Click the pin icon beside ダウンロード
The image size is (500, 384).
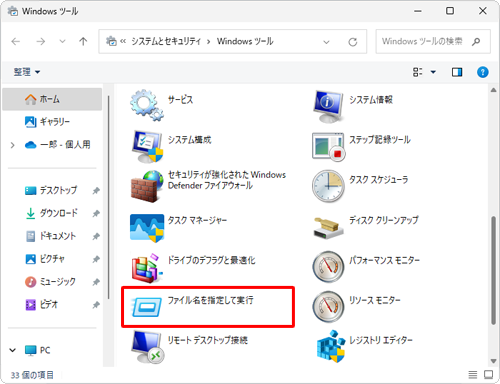coord(96,213)
